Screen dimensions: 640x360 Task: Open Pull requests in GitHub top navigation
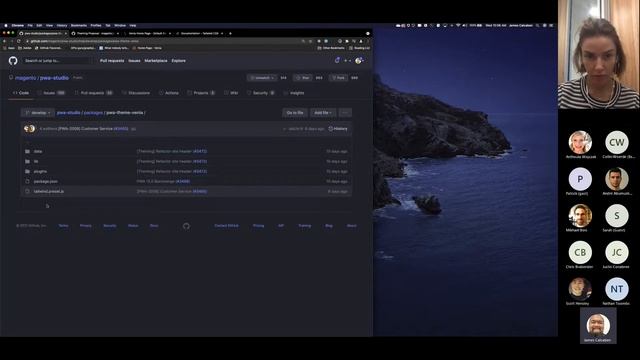[x=112, y=61]
